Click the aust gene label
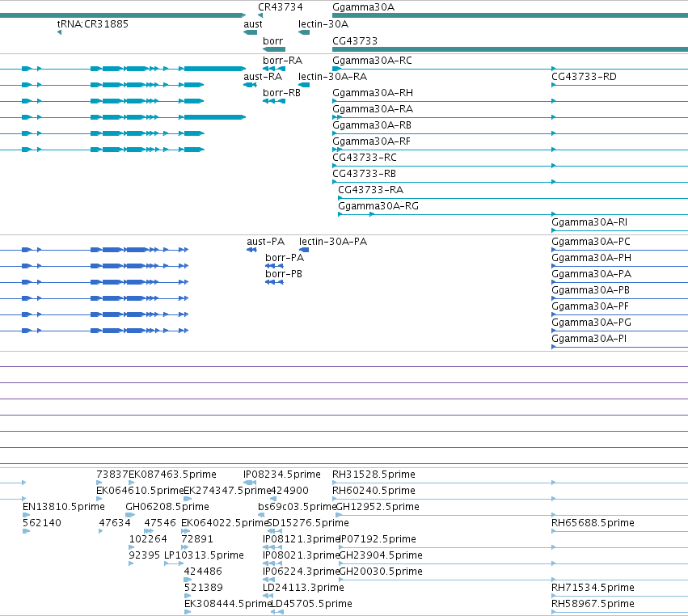The image size is (688, 616). click(x=253, y=24)
